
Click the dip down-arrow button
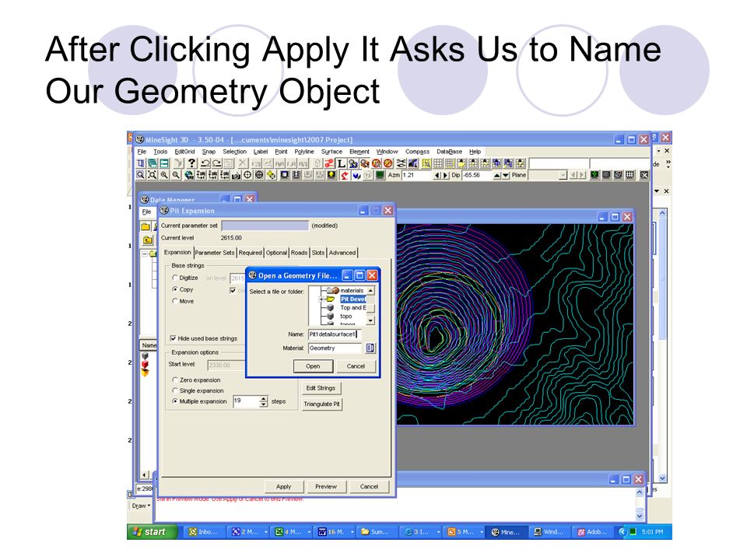[x=506, y=176]
